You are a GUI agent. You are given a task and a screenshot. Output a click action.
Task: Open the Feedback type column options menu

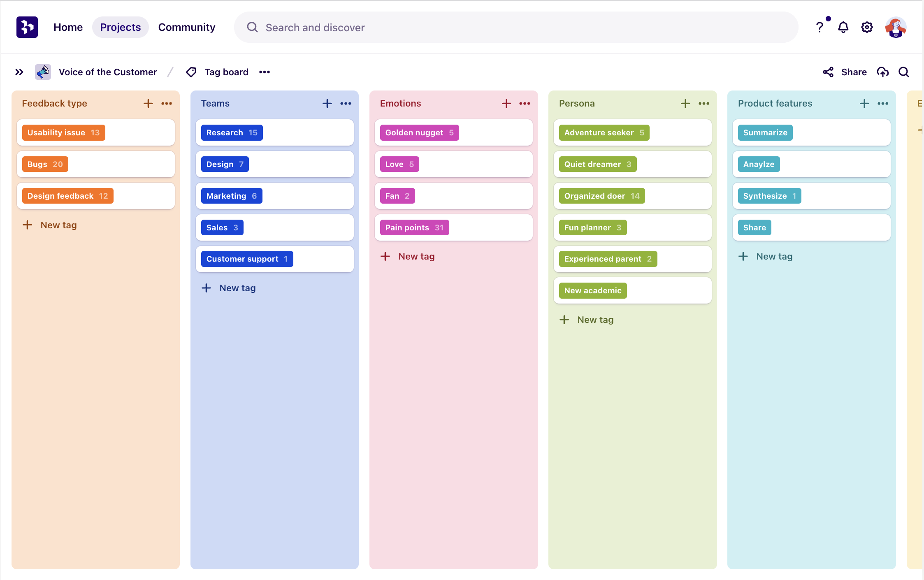(167, 103)
